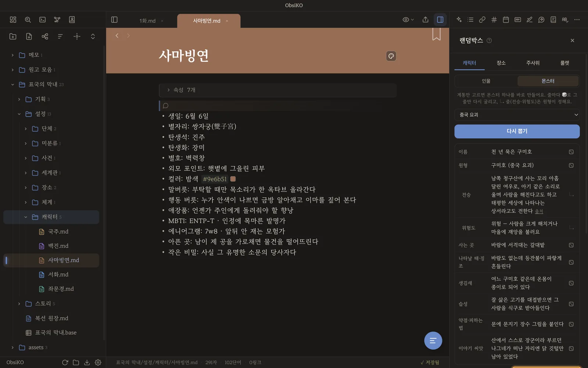Toggle the left sidebar panel button
The image size is (588, 368).
[x=114, y=20]
